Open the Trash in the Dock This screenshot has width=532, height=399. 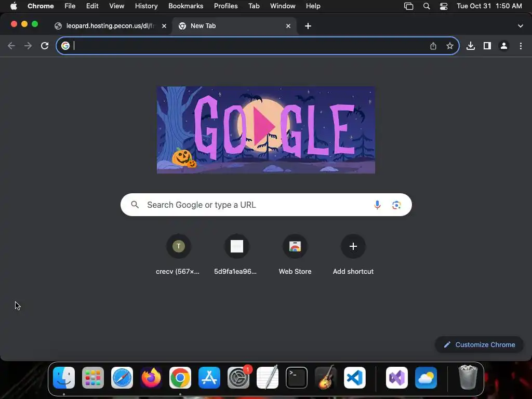coord(468,378)
